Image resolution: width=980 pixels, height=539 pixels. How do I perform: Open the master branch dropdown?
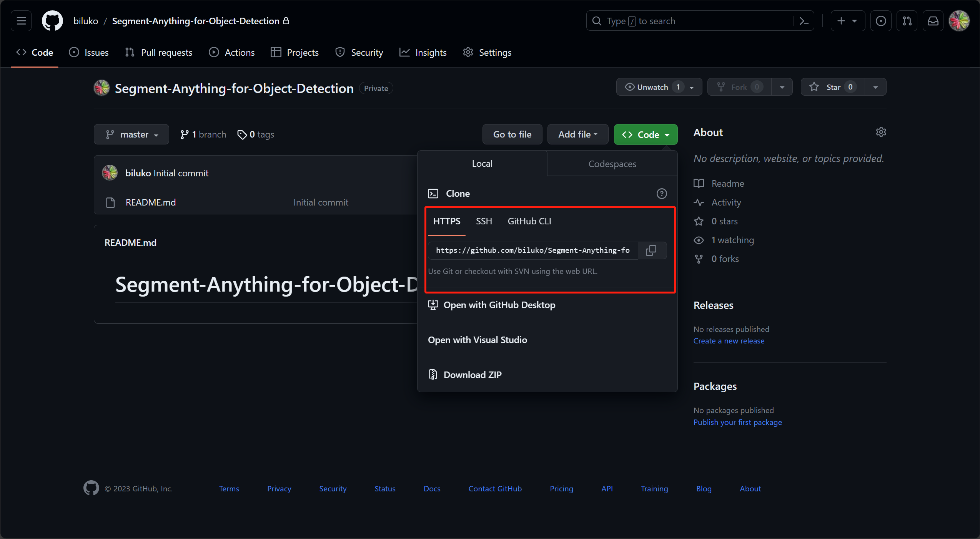point(131,133)
